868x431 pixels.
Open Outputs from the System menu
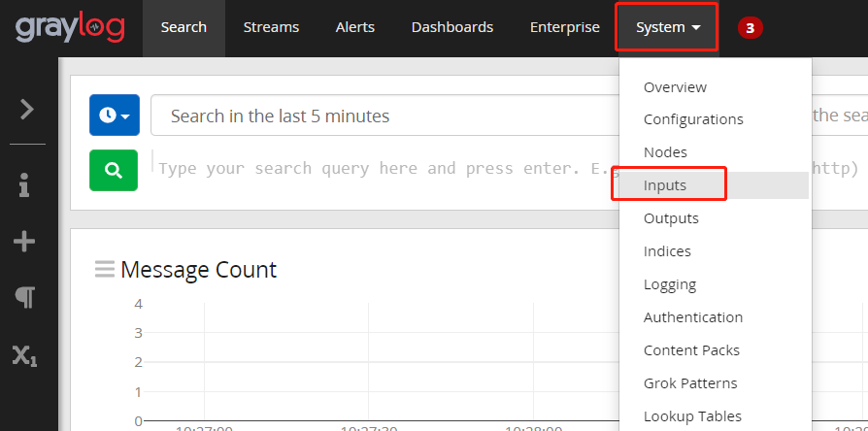coord(671,218)
